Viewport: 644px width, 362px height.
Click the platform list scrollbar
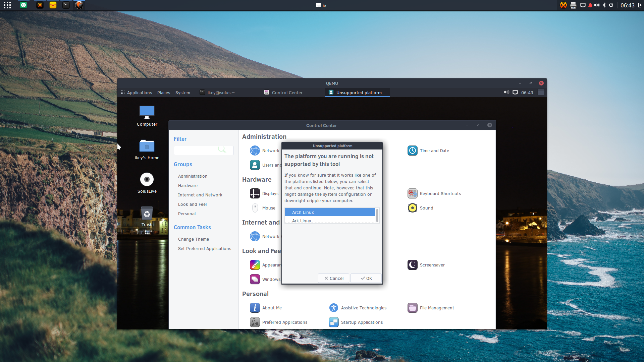tap(377, 216)
